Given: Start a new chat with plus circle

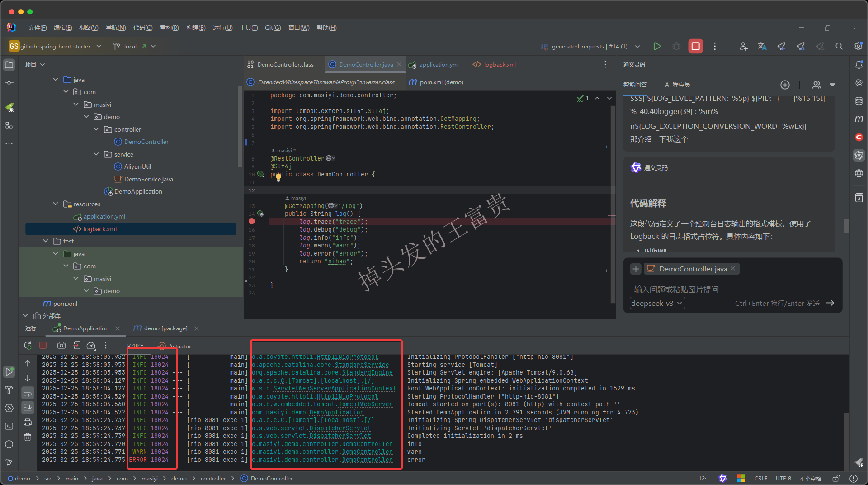Looking at the screenshot, I should (785, 85).
